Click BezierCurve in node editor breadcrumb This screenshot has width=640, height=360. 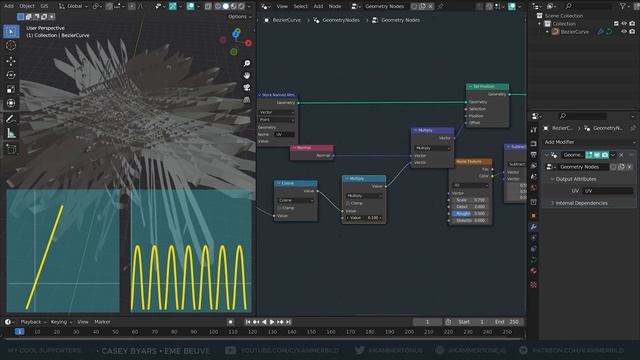286,20
